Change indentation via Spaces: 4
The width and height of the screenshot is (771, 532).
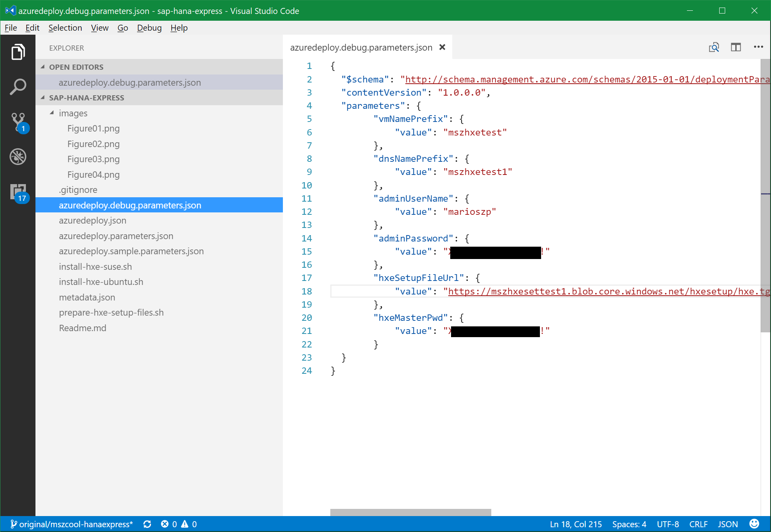pyautogui.click(x=629, y=524)
